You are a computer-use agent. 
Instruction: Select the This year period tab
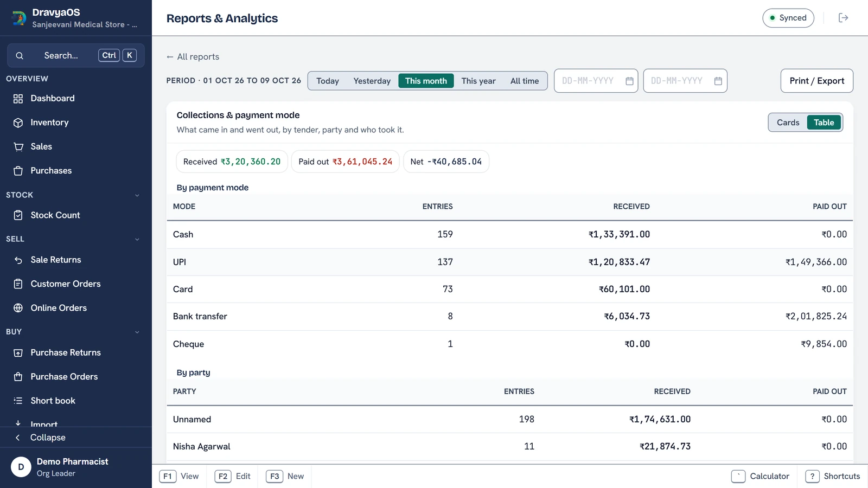(478, 81)
